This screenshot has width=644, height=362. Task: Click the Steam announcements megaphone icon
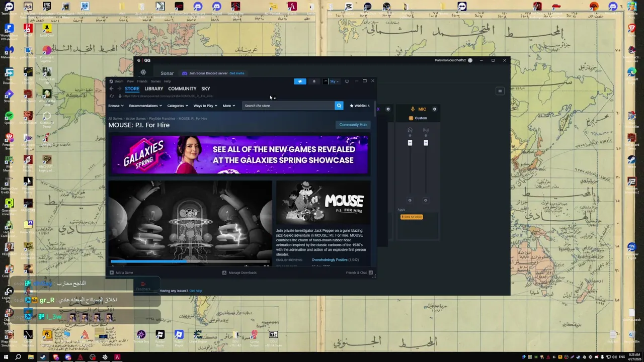point(300,81)
